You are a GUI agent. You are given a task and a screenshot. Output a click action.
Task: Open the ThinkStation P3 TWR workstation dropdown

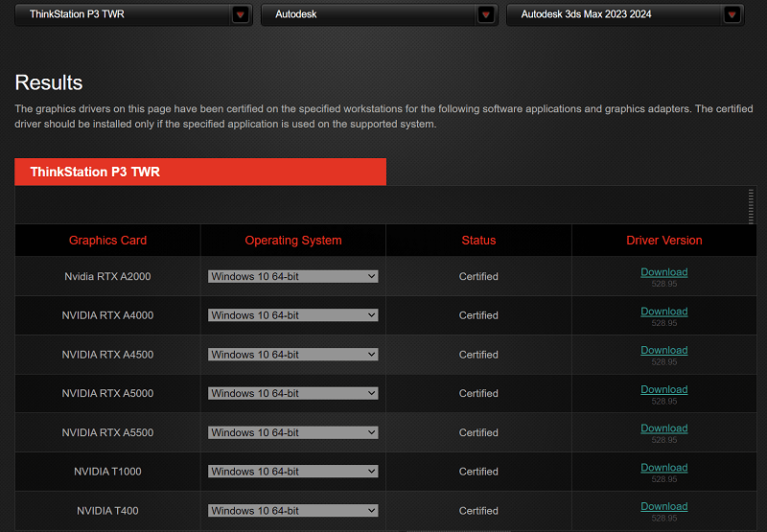point(133,14)
